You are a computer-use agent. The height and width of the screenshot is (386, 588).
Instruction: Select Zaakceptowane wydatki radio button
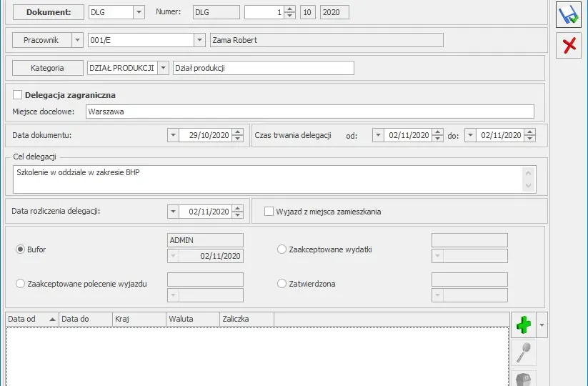pos(281,249)
